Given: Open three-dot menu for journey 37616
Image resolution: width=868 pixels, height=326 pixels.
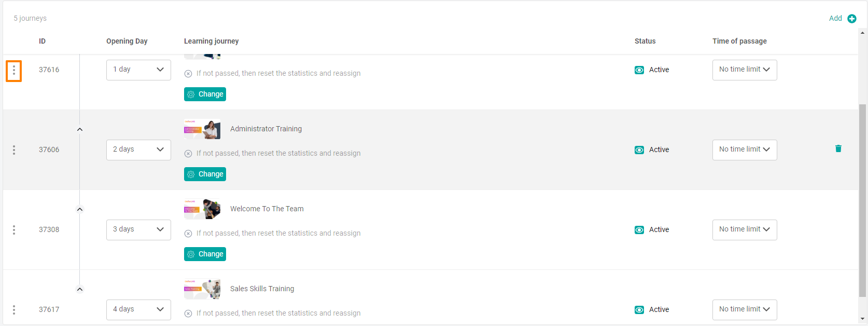Looking at the screenshot, I should 14,71.
